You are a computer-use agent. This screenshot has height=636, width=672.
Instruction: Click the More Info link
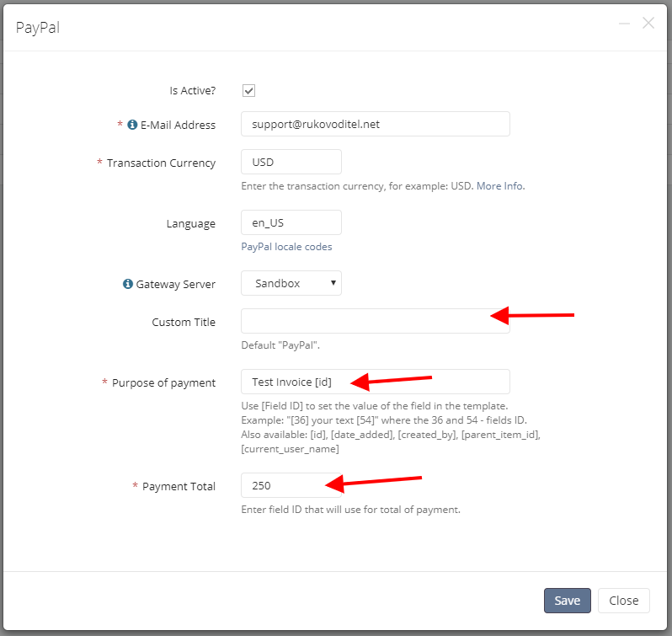tap(500, 186)
